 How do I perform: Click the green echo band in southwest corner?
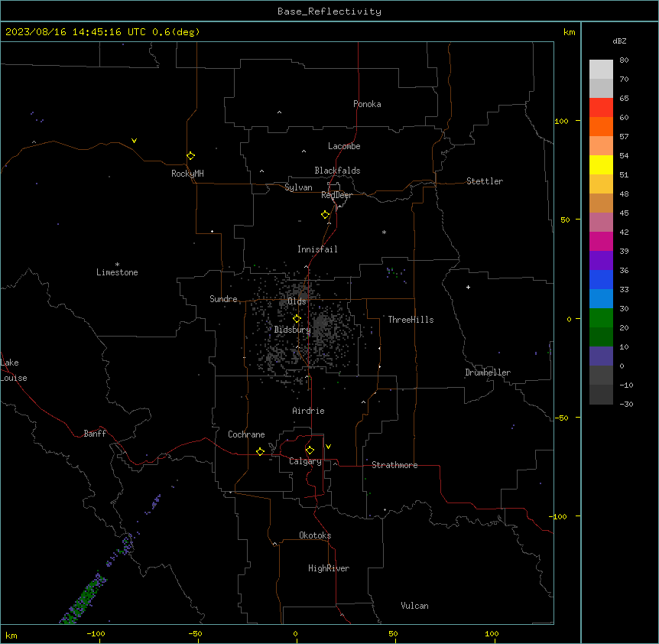coord(84,599)
